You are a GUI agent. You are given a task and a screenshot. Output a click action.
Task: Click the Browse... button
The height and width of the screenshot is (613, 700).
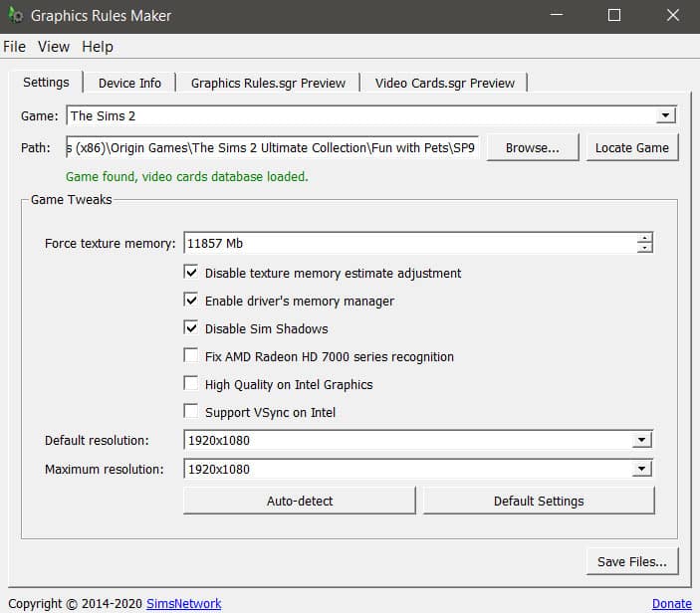pyautogui.click(x=532, y=147)
